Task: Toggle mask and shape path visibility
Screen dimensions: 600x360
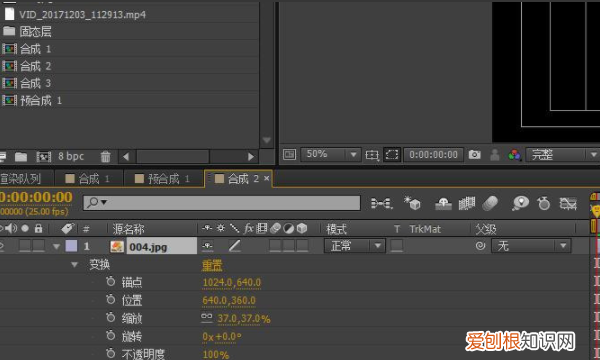Action: pyautogui.click(x=392, y=155)
